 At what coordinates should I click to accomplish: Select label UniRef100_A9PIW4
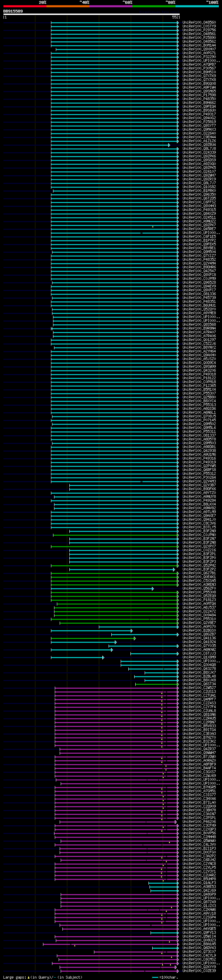tap(199, 88)
